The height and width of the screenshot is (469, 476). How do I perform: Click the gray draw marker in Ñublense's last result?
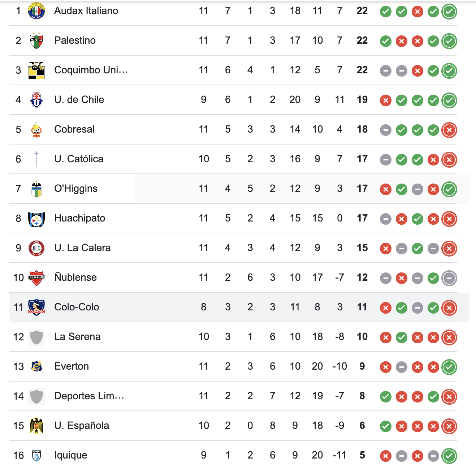(449, 278)
